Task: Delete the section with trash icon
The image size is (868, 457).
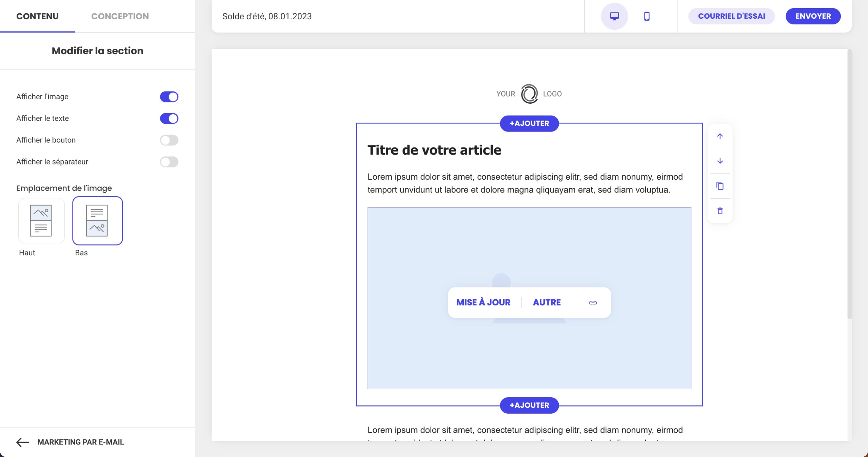Action: 720,211
